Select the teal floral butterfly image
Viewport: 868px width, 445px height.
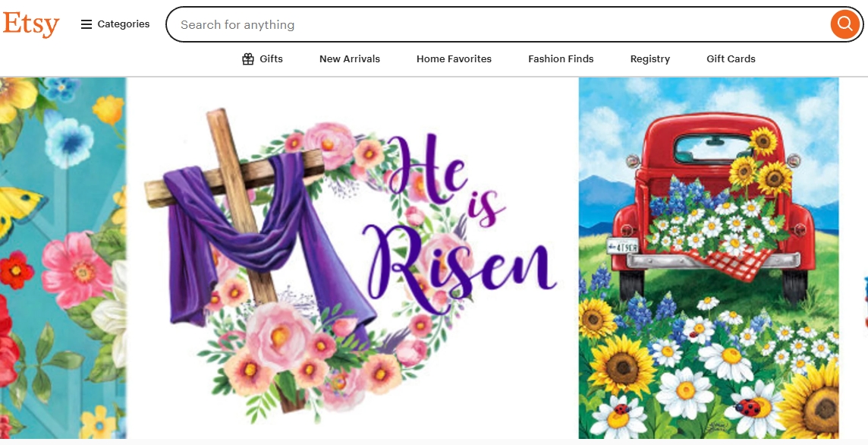tap(63, 258)
